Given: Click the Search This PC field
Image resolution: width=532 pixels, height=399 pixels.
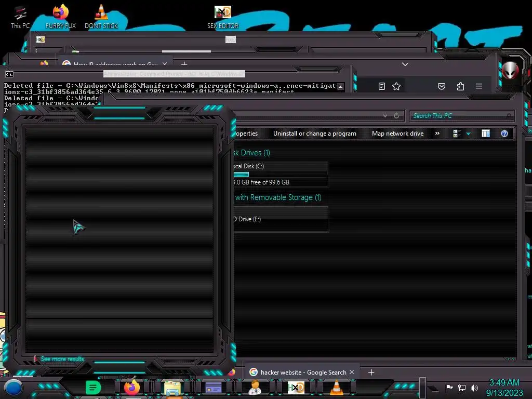Looking at the screenshot, I should tap(462, 116).
